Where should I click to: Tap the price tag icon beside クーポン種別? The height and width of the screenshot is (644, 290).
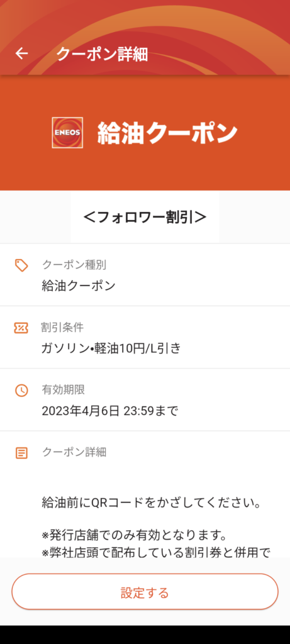click(x=21, y=265)
